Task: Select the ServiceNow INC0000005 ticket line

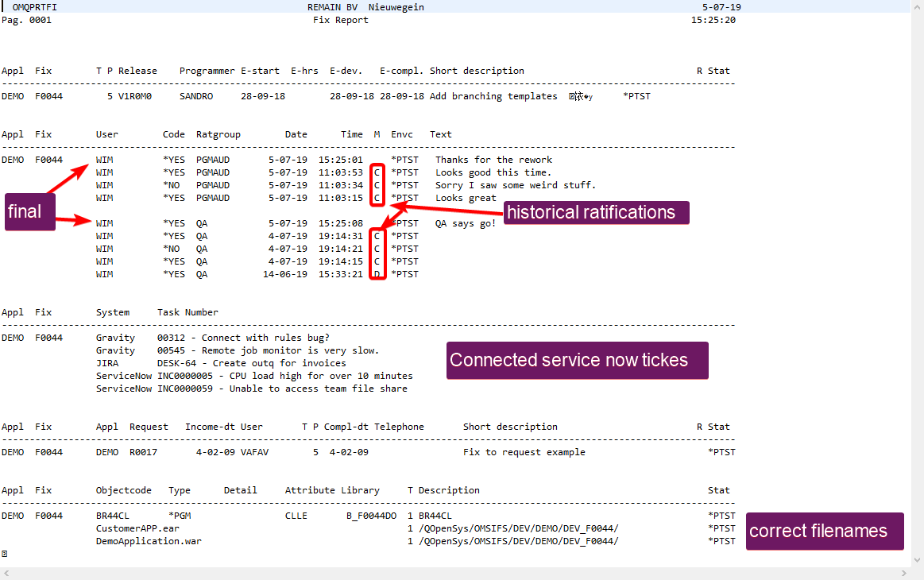Action: [254, 376]
